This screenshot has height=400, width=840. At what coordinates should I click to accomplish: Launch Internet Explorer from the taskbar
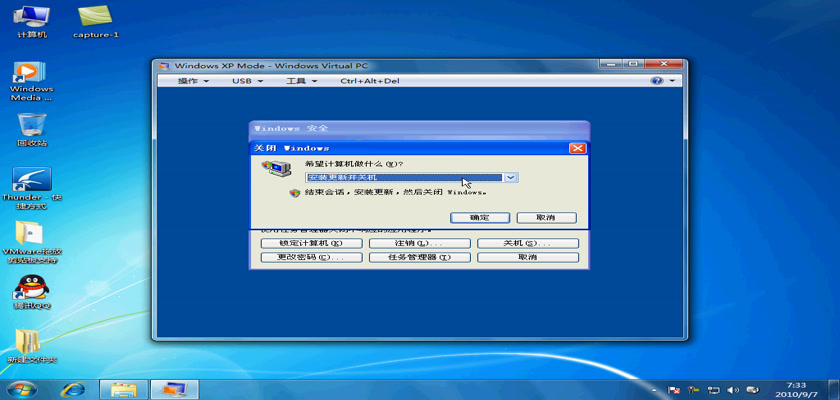click(72, 388)
